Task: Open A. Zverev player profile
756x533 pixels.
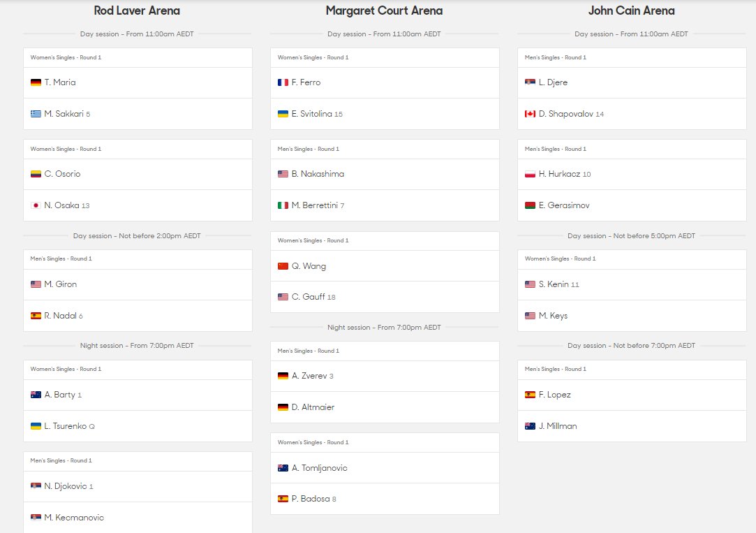Action: click(309, 377)
